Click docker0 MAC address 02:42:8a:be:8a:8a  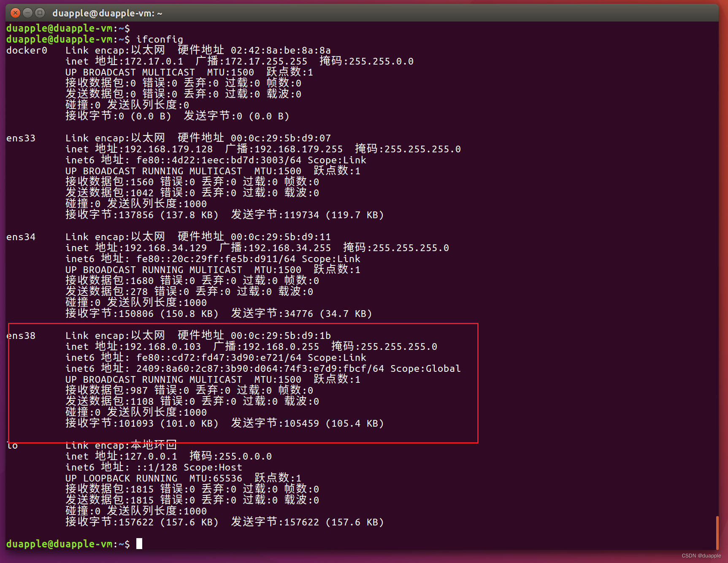(281, 50)
